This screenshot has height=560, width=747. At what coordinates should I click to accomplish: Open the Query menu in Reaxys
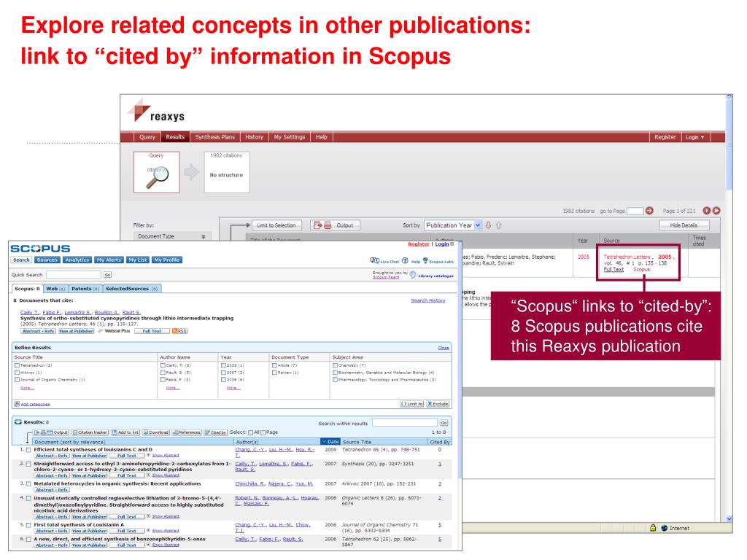tap(147, 137)
